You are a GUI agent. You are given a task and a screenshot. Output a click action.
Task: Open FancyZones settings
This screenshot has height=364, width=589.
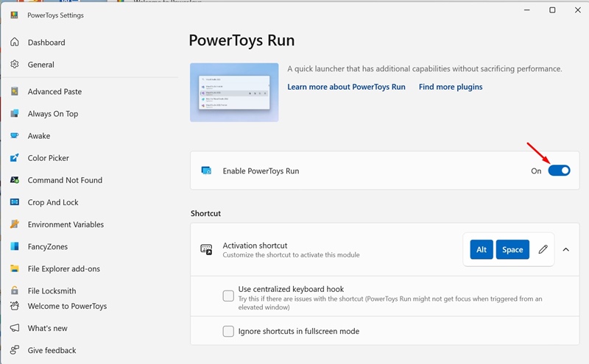[x=48, y=246]
